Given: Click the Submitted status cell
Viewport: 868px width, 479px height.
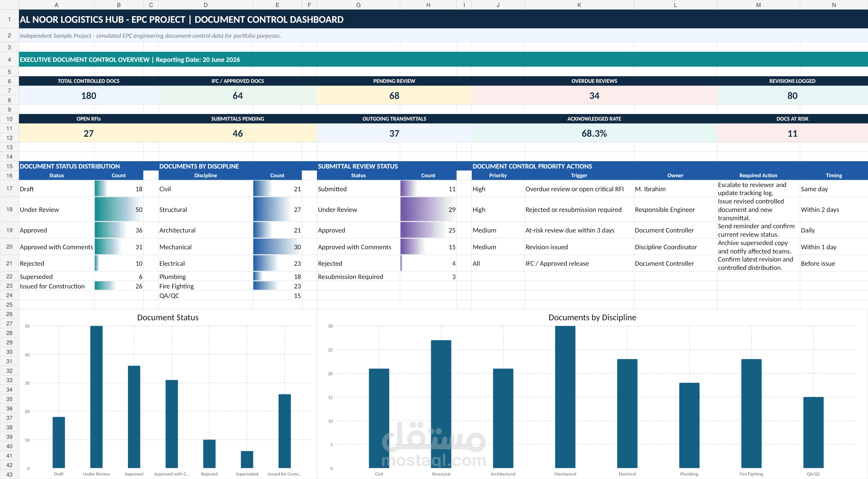Looking at the screenshot, I should click(x=359, y=189).
